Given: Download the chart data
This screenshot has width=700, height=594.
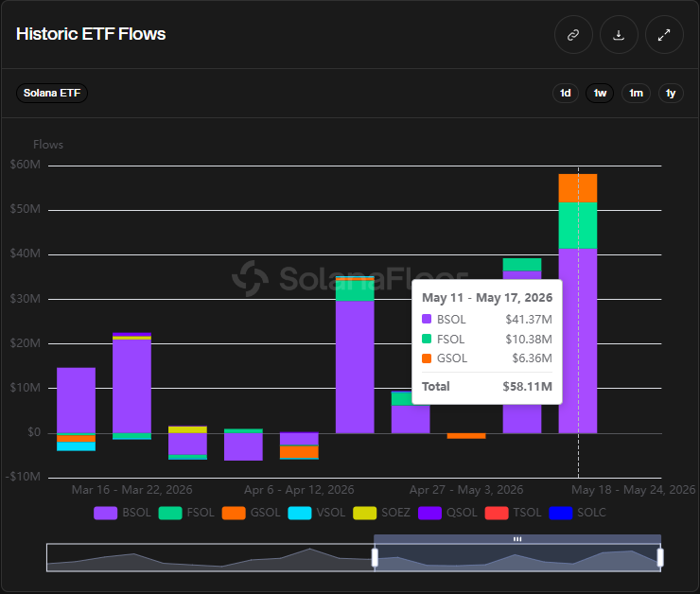Looking at the screenshot, I should tap(619, 35).
